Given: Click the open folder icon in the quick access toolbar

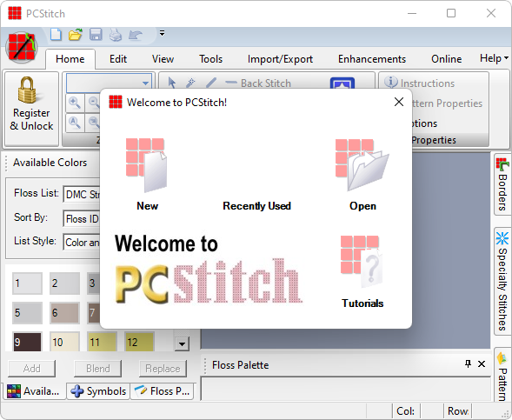Looking at the screenshot, I should point(76,34).
